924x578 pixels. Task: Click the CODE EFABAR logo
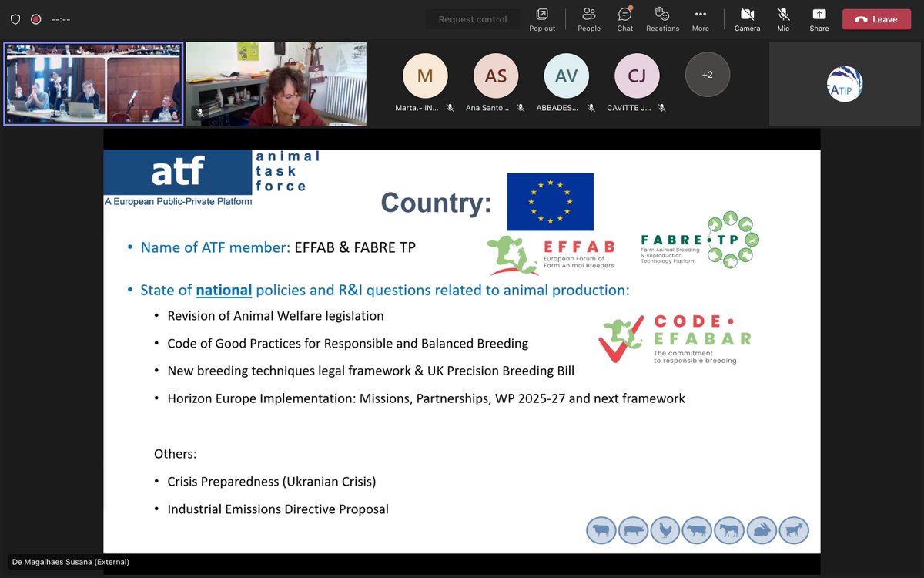pyautogui.click(x=675, y=339)
